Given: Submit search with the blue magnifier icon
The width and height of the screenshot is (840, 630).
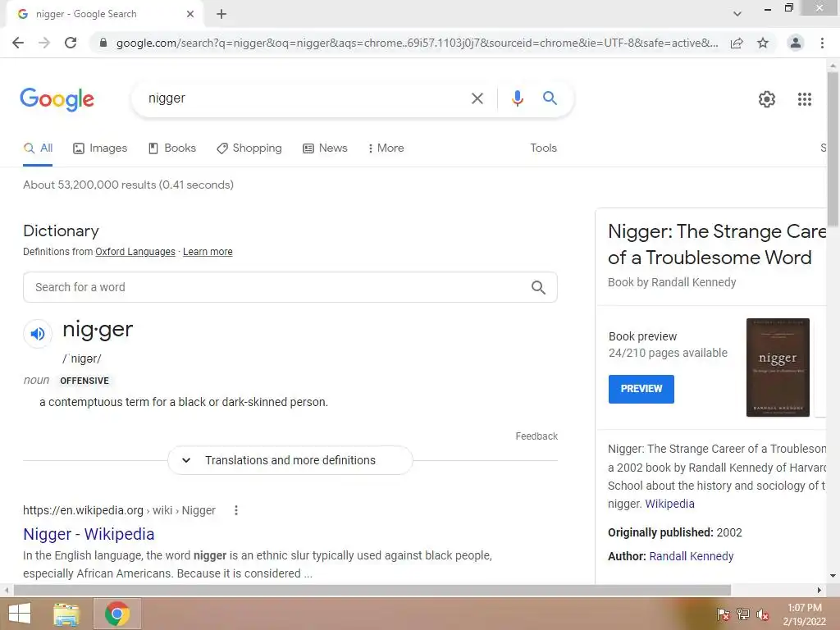Looking at the screenshot, I should (x=550, y=98).
